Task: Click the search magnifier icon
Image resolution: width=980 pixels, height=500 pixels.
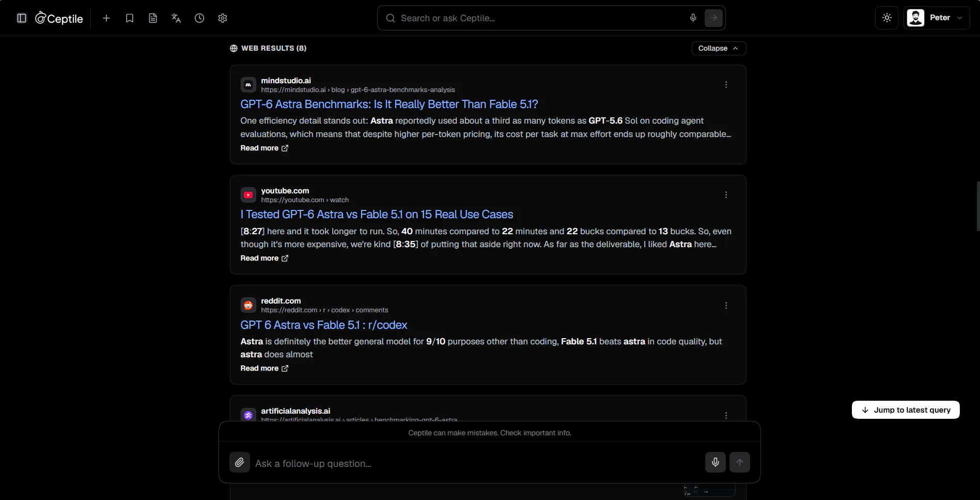Action: tap(391, 18)
